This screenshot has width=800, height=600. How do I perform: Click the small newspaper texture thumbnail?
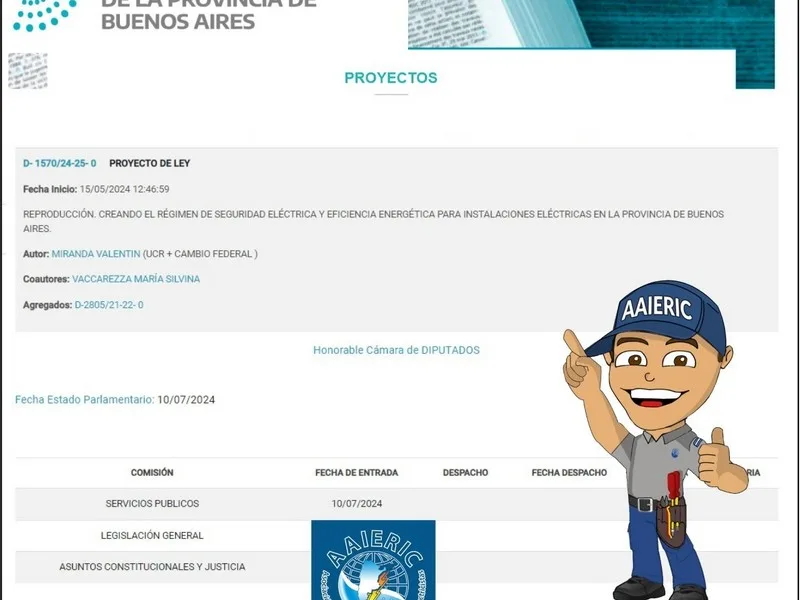28,71
